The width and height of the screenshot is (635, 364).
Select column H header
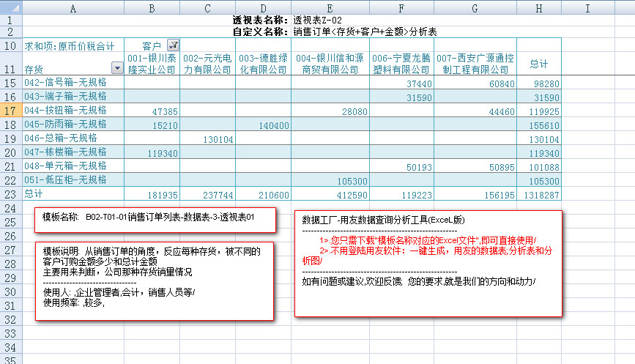538,7
